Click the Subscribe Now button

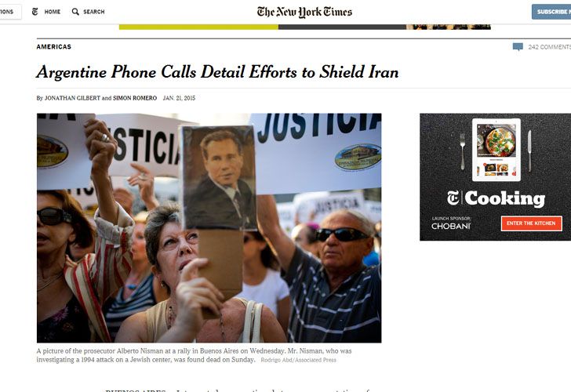coord(551,12)
